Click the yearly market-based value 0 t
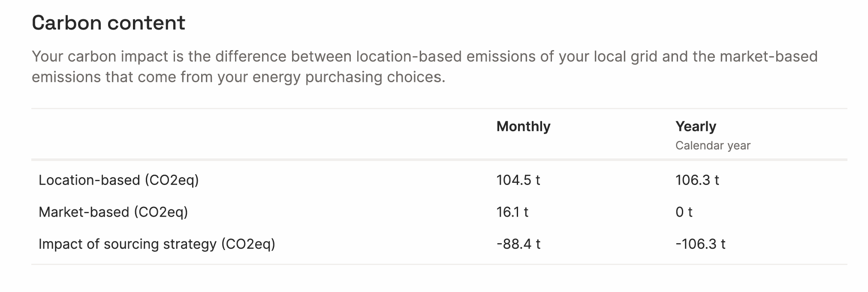This screenshot has height=292, width=868. (684, 212)
